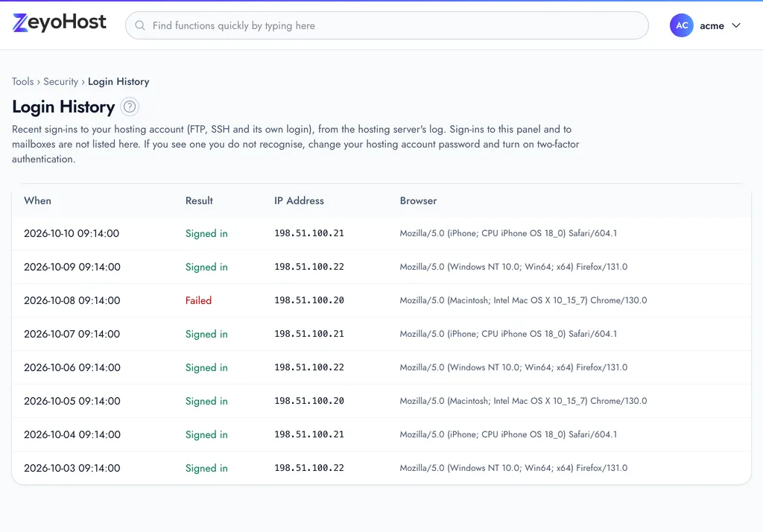Click the search magnifier icon
Screen dimensions: 763x532
point(140,25)
